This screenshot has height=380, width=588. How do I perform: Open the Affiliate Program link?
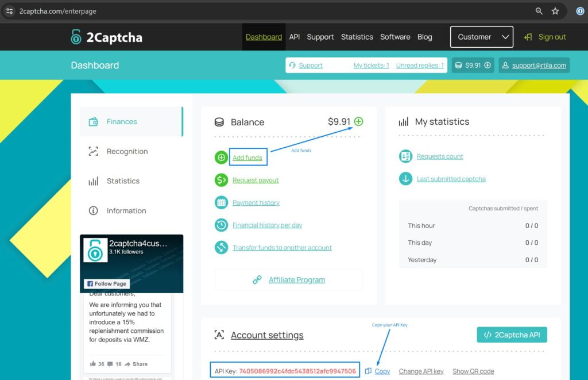tap(297, 280)
